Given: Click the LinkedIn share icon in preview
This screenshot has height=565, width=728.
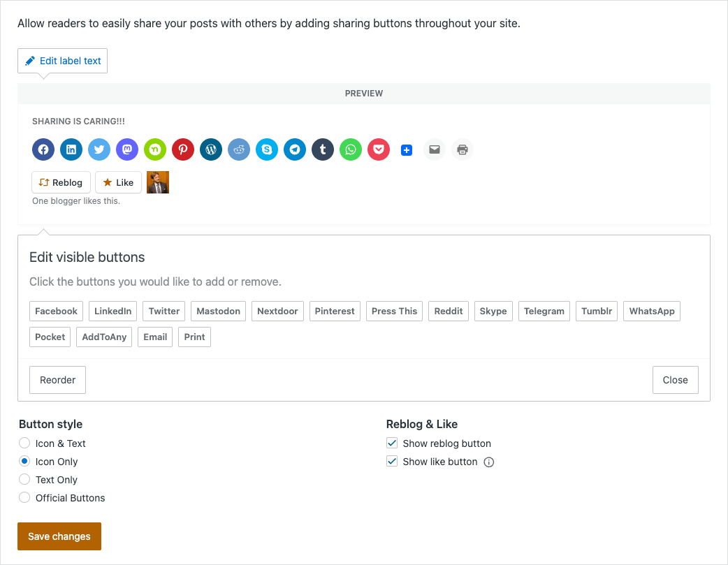Looking at the screenshot, I should (x=71, y=149).
